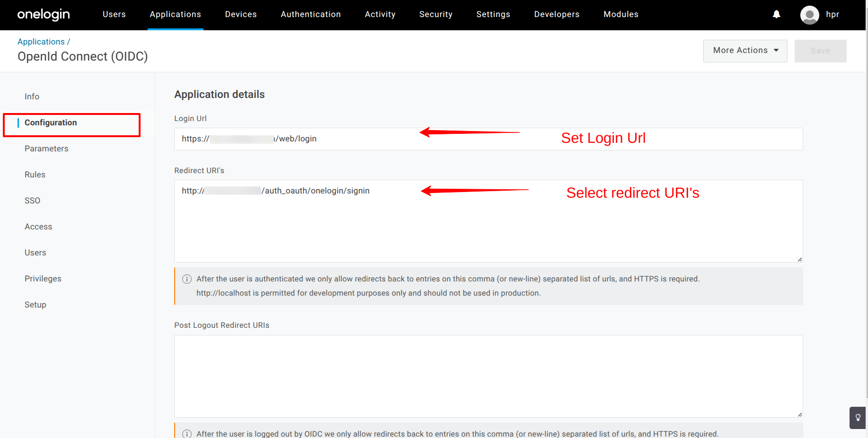Open the Users top menu
Screen dimensions: 868x438
tap(114, 14)
